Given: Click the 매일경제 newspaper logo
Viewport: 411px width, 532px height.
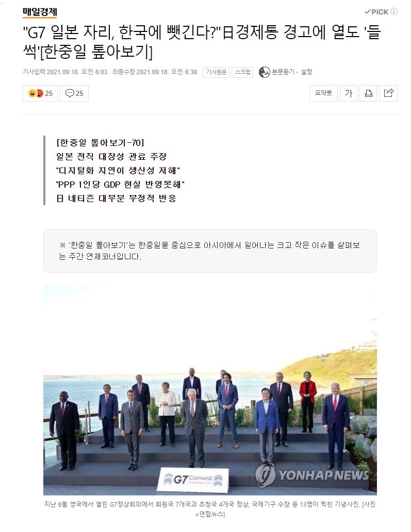Looking at the screenshot, I should coord(40,12).
